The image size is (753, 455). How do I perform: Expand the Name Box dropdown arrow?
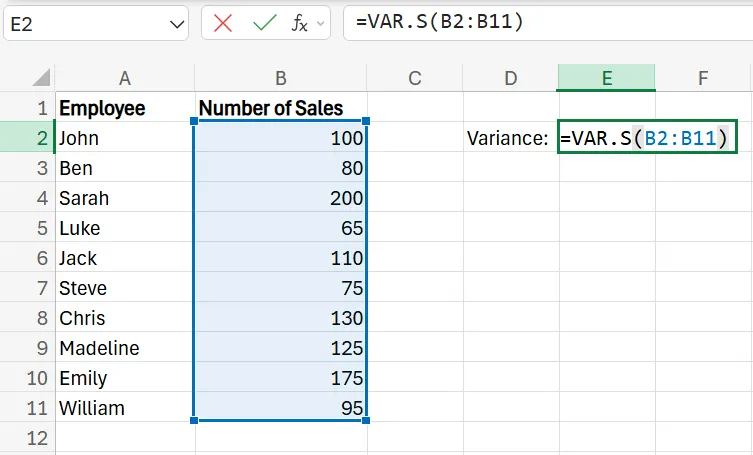177,24
